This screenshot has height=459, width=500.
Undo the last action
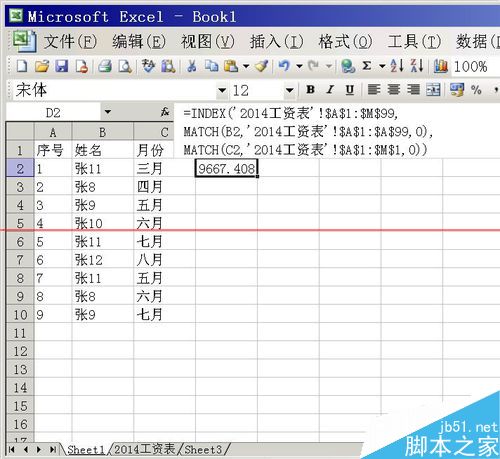[284, 66]
